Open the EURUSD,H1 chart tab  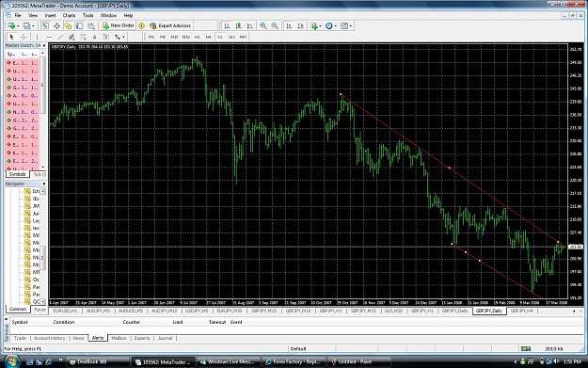65,311
